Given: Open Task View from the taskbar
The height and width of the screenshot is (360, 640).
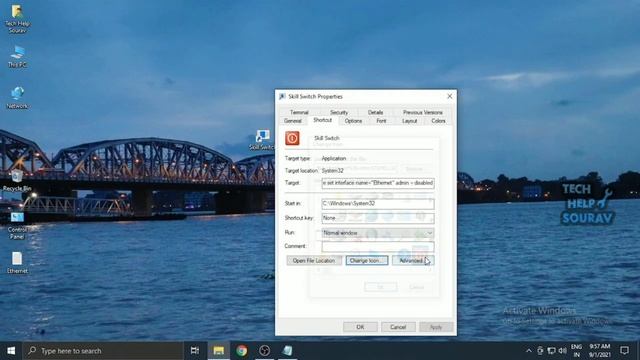Looking at the screenshot, I should pos(195,351).
